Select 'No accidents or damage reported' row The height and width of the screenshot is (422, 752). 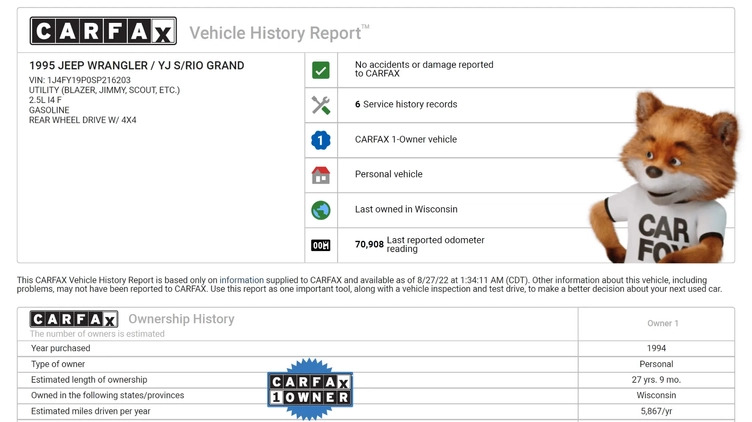click(519, 70)
